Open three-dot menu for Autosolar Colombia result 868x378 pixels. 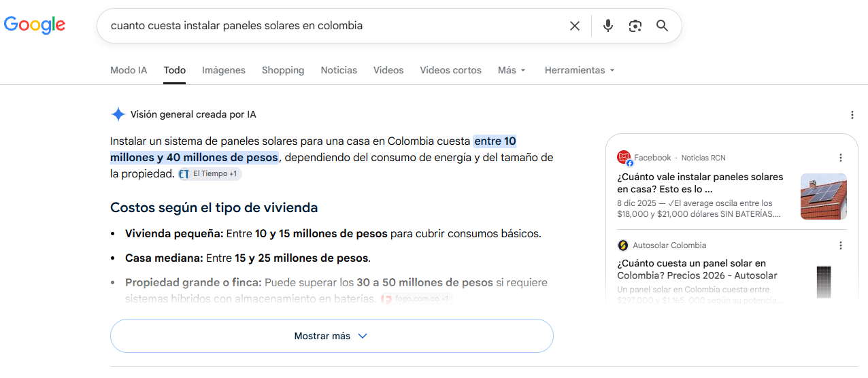[841, 245]
